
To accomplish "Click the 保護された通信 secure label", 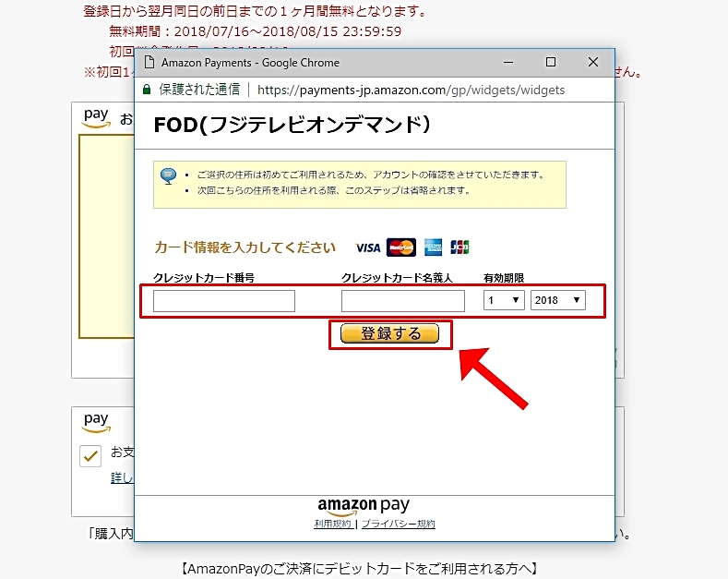I will point(199,90).
